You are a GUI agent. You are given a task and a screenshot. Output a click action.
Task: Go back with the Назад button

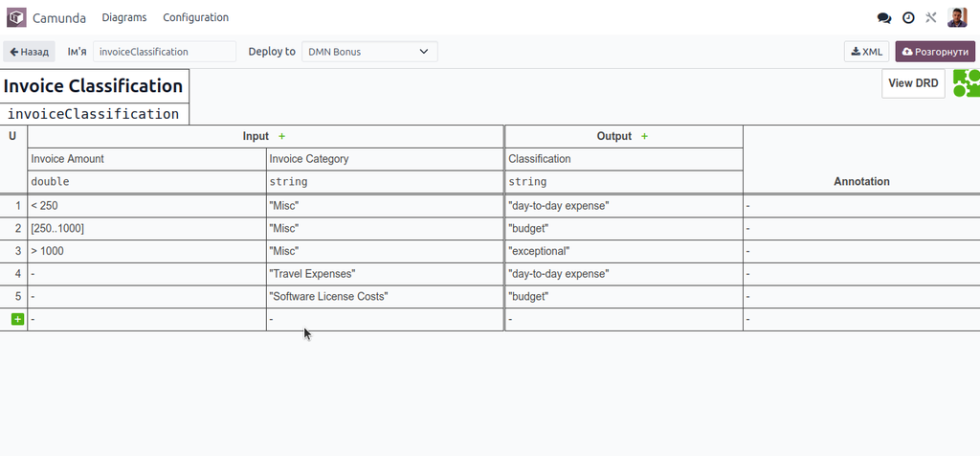click(x=30, y=52)
